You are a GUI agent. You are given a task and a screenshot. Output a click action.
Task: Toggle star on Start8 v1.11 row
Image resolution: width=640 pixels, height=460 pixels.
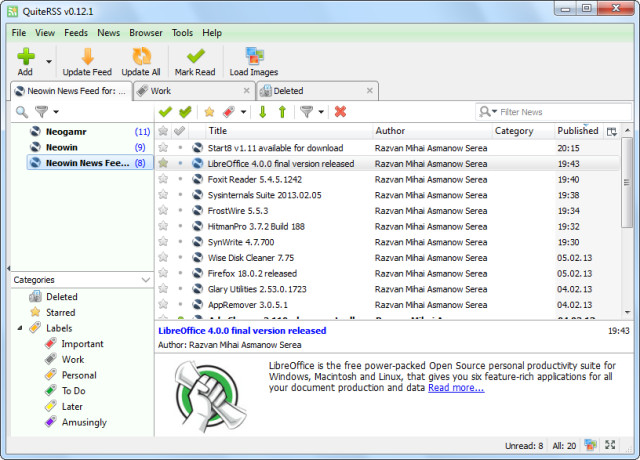coord(163,147)
